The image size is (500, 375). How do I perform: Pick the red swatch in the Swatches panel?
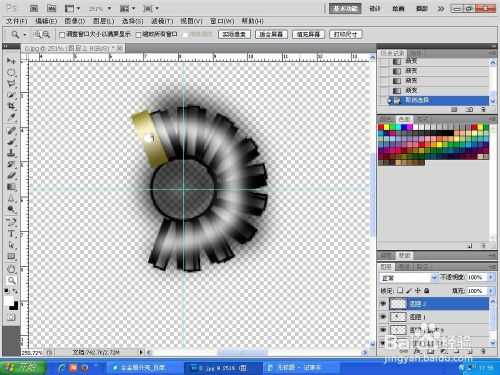[381, 127]
